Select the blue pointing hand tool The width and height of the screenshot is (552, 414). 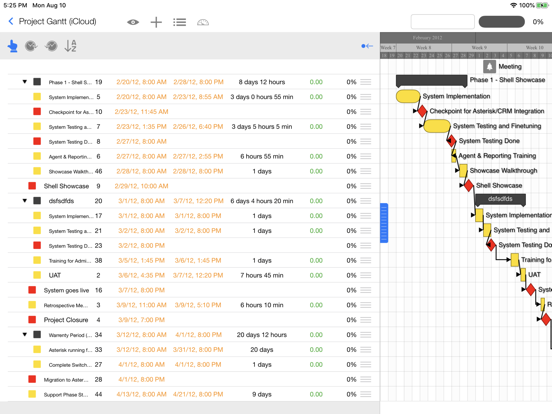point(13,46)
